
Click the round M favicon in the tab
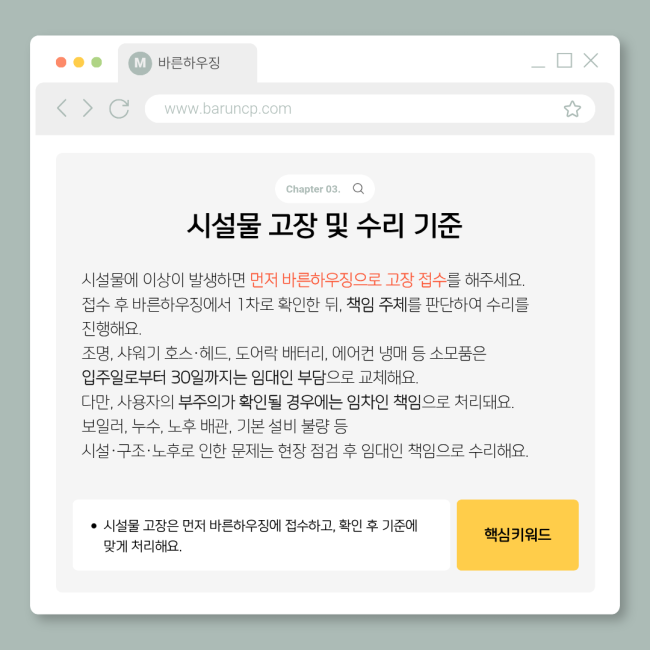pos(140,63)
